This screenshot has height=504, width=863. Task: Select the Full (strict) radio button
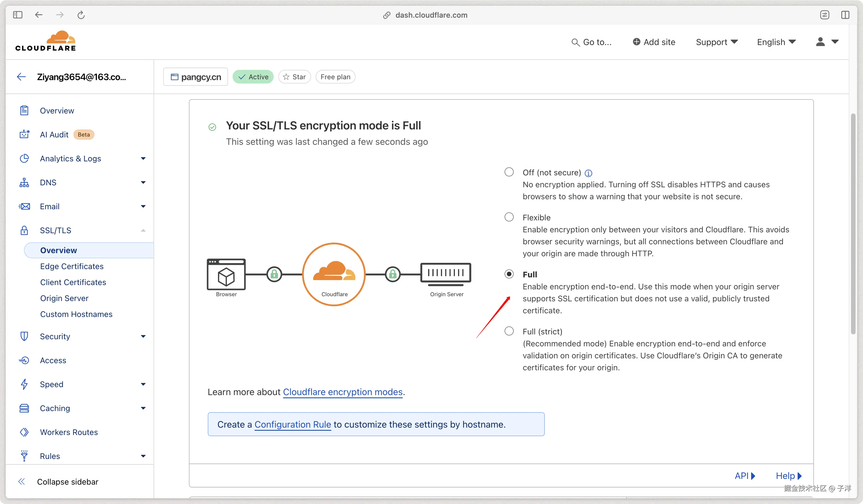click(x=509, y=331)
